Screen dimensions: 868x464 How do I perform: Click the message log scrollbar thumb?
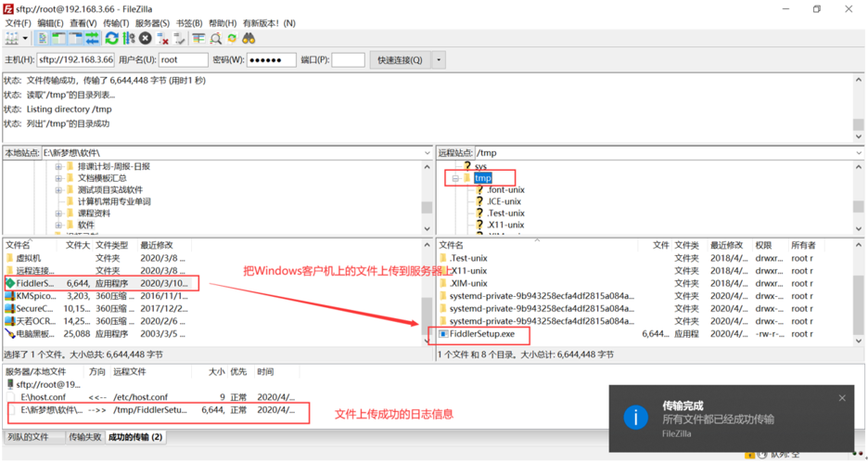tap(858, 124)
